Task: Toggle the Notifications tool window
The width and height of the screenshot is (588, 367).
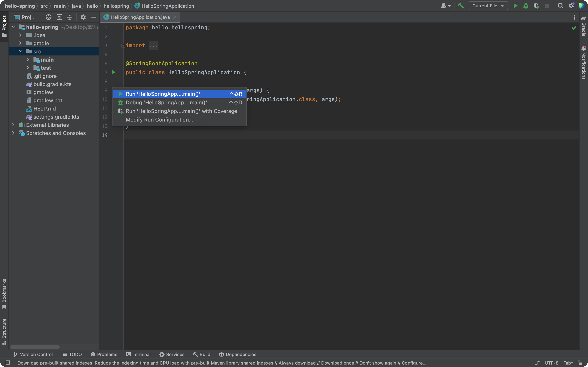Action: [x=584, y=63]
